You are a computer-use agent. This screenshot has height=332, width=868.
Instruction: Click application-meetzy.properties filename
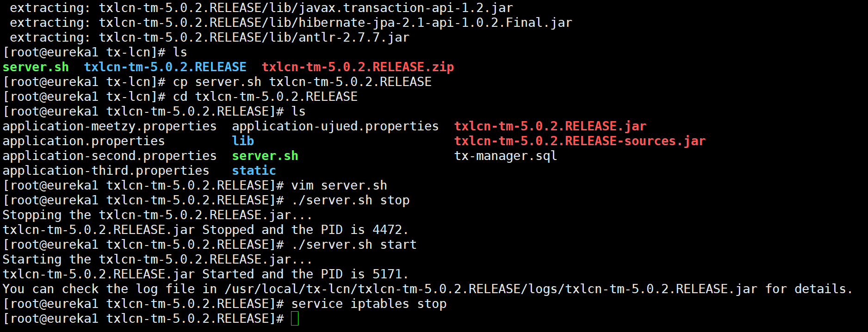click(110, 126)
